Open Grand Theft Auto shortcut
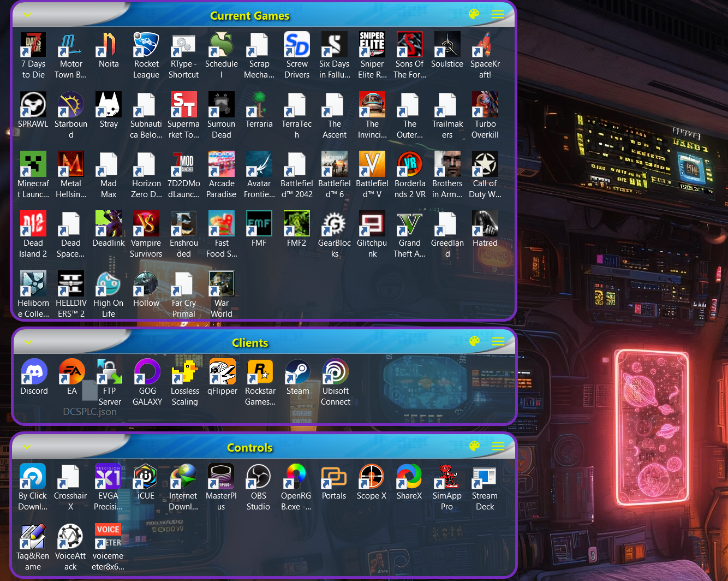This screenshot has width=728, height=581. (x=410, y=224)
